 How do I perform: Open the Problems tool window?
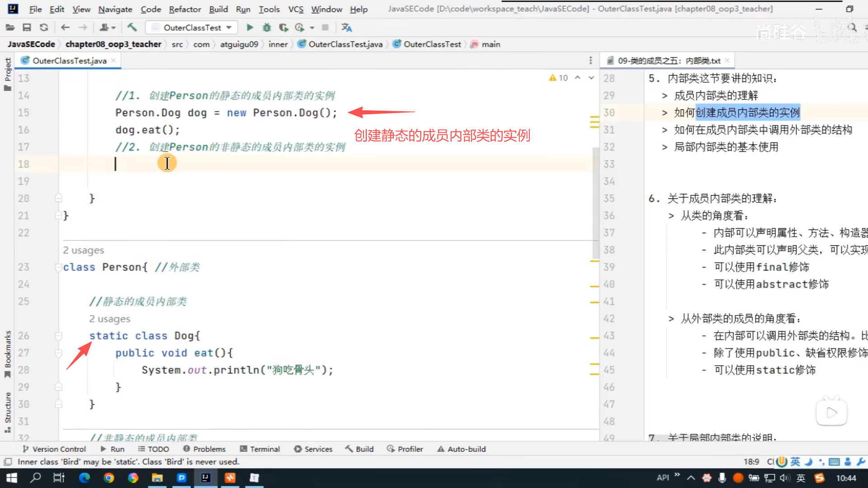pyautogui.click(x=204, y=449)
